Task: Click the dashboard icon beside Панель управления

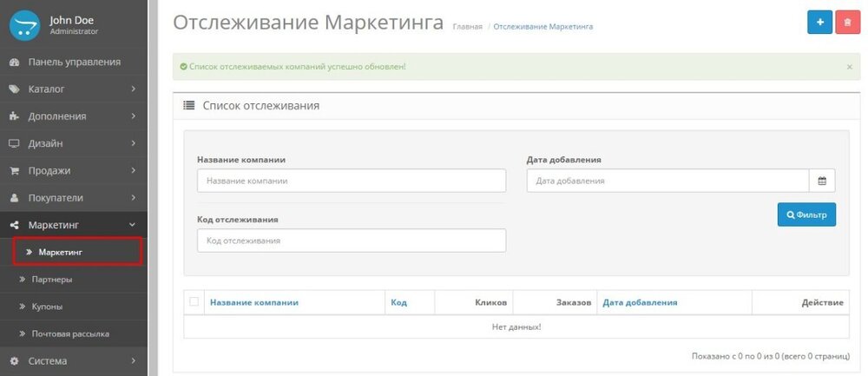Action: click(x=14, y=63)
